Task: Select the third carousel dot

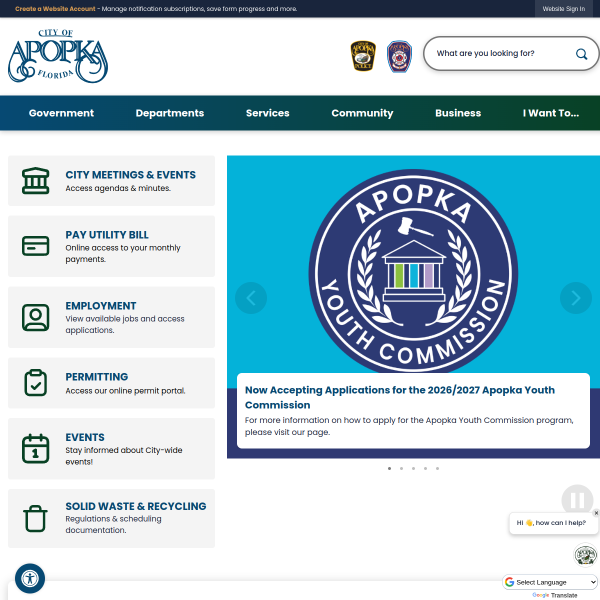Action: point(413,468)
